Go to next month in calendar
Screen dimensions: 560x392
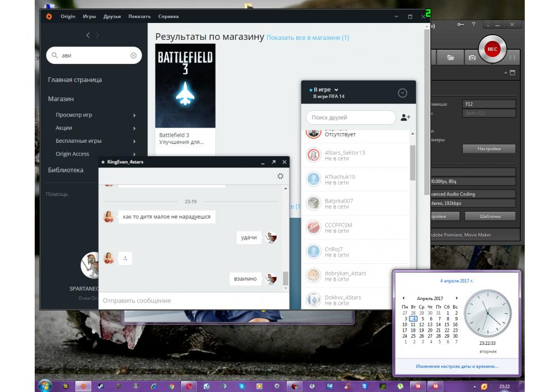456,298
